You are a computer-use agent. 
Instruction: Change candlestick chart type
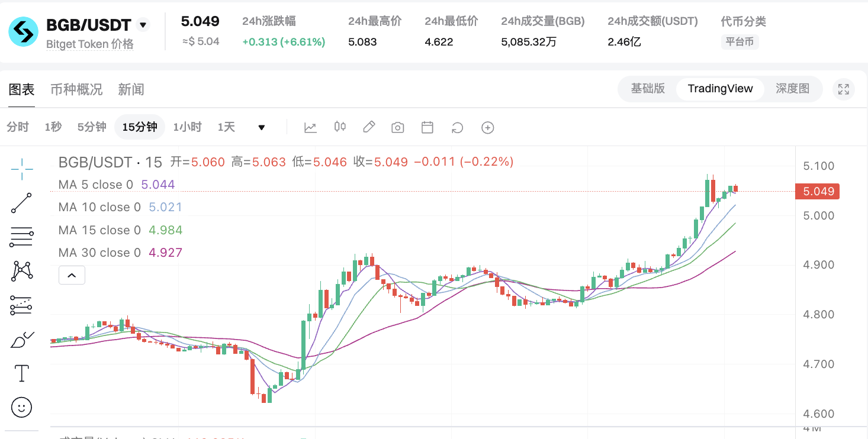(x=340, y=127)
